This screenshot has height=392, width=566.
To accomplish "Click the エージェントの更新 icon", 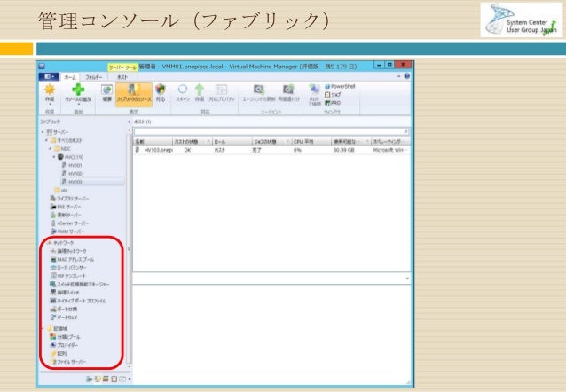I will [x=259, y=90].
